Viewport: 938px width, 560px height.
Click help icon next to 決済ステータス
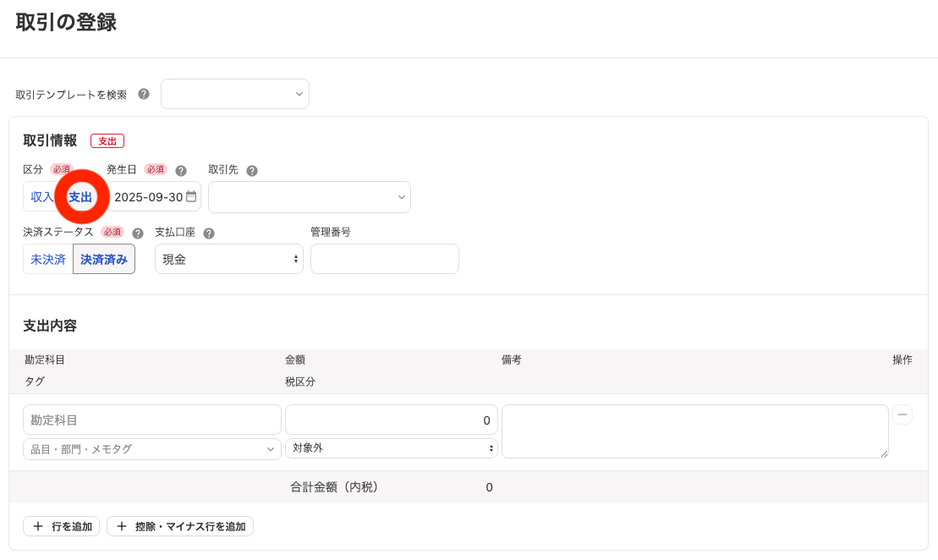point(137,233)
